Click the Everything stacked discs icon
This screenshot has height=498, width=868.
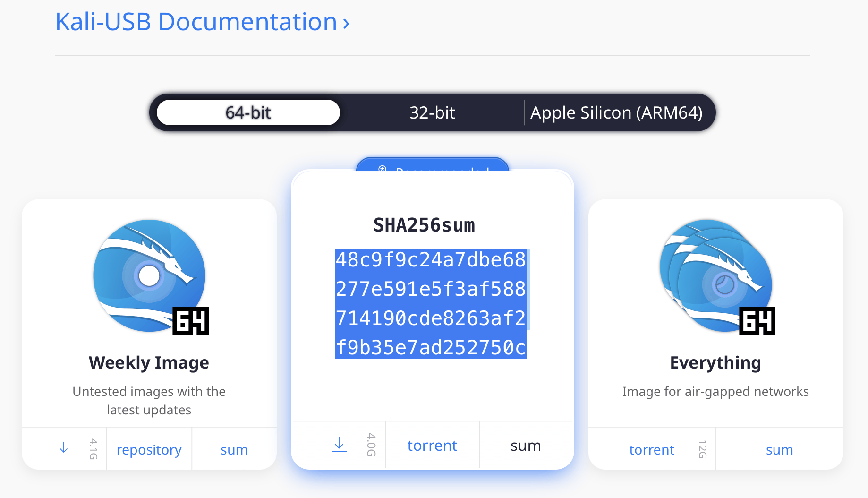point(715,275)
